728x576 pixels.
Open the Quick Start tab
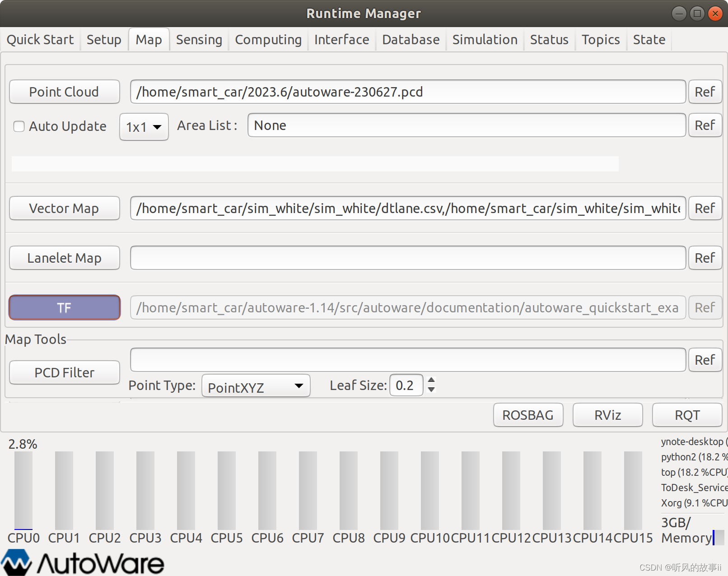(40, 39)
